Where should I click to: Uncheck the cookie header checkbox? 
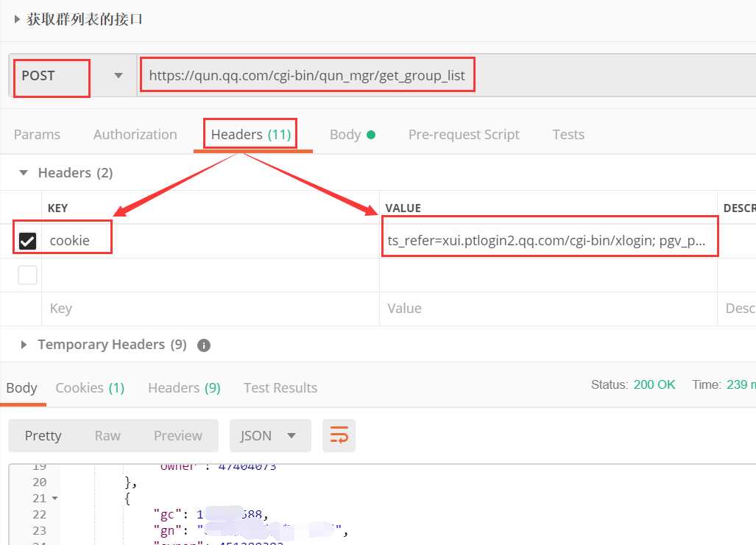[27, 241]
